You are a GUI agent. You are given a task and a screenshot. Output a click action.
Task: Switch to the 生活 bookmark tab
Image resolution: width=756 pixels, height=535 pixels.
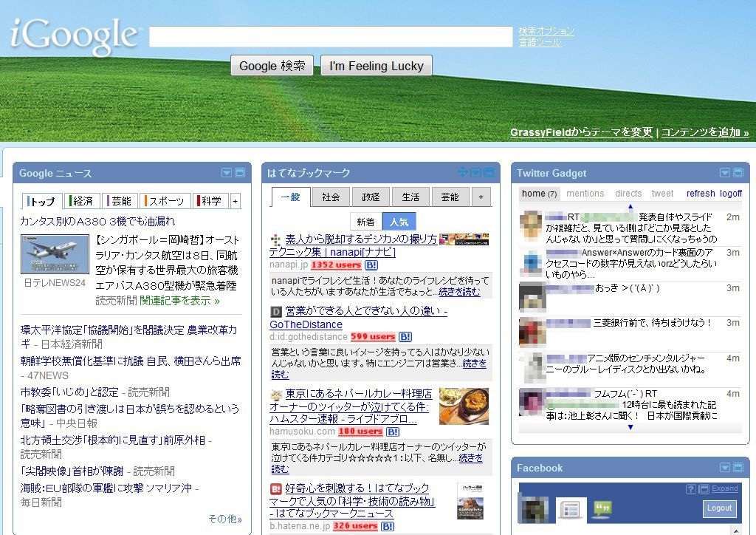[410, 197]
